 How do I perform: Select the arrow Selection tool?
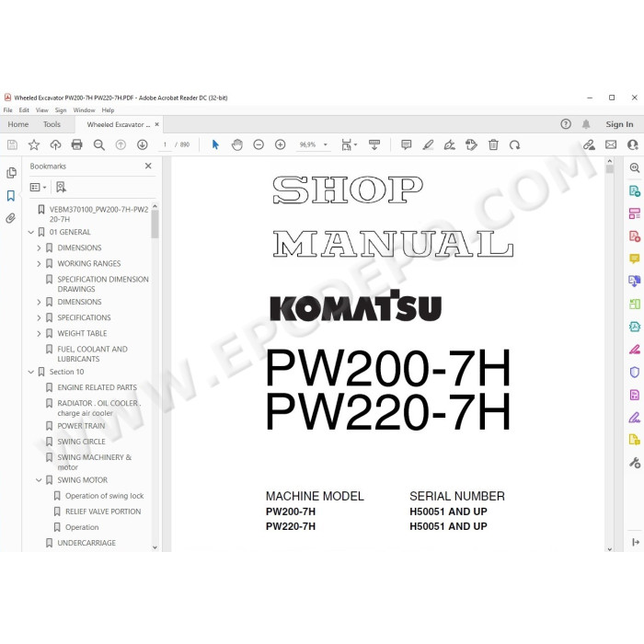pyautogui.click(x=215, y=144)
